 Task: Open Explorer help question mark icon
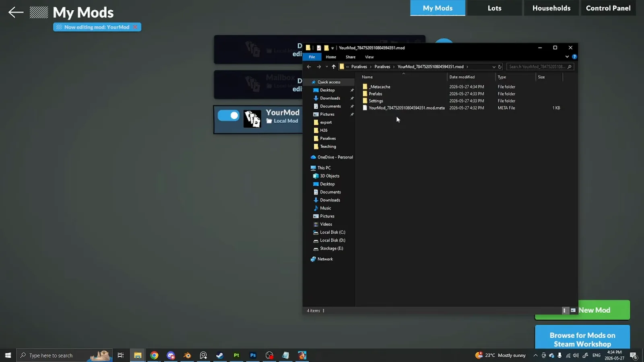pyautogui.click(x=574, y=57)
